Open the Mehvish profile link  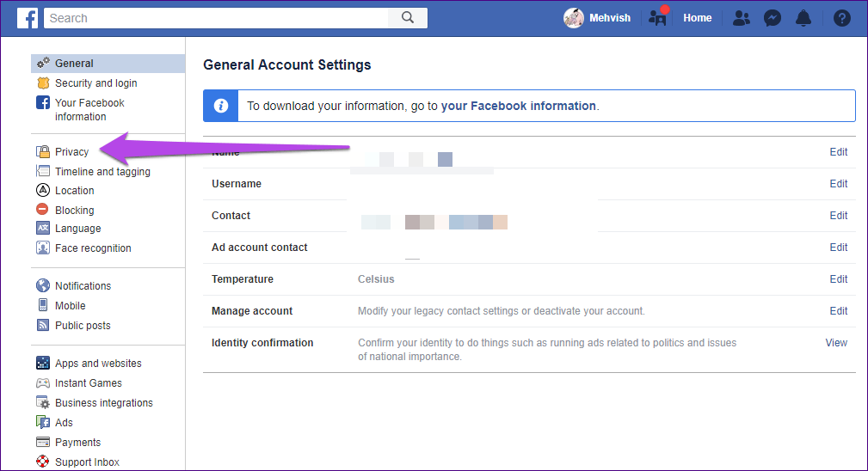[609, 18]
